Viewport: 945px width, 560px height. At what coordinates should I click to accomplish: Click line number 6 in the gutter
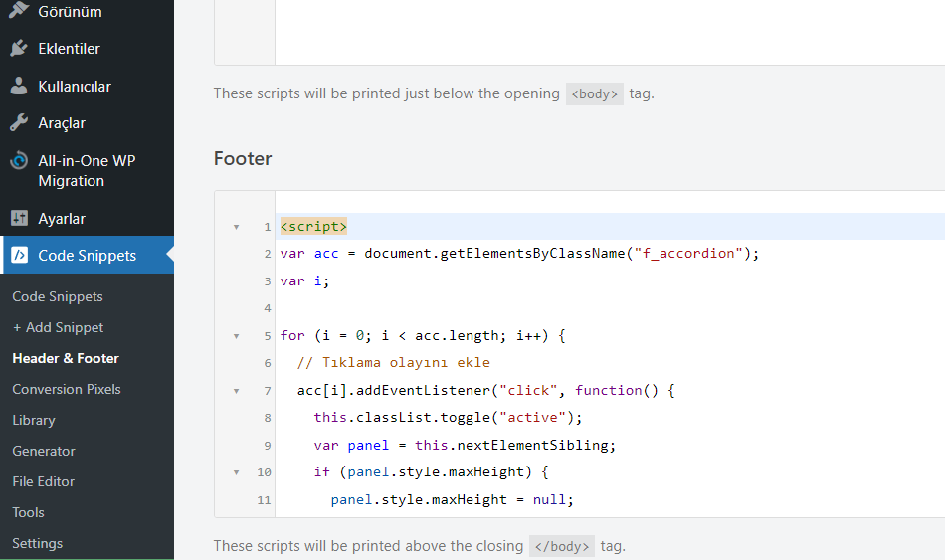pyautogui.click(x=267, y=363)
